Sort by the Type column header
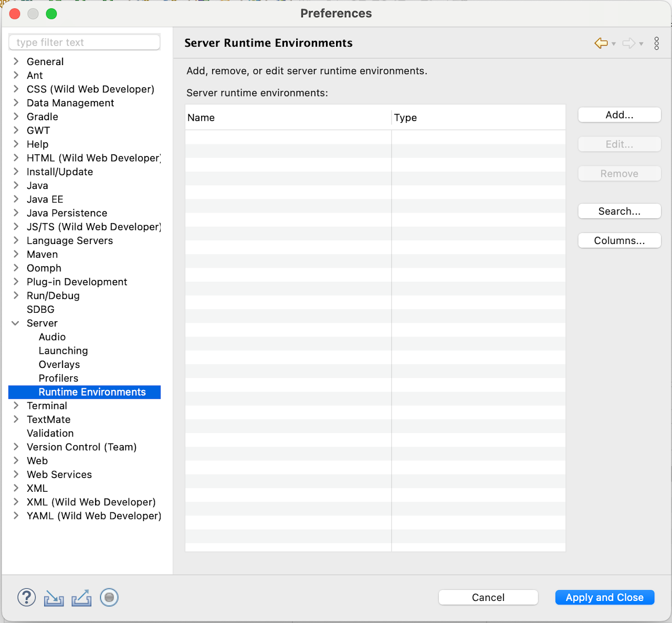 (479, 118)
